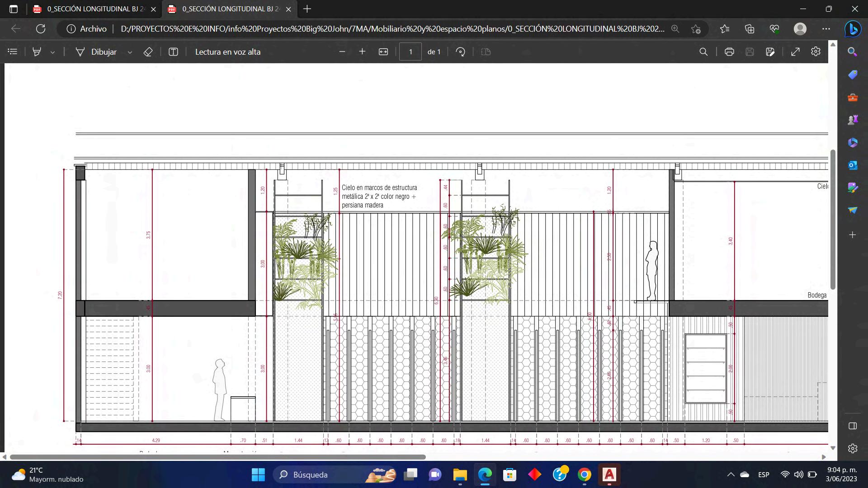Open PDF search tool
Viewport: 868px width, 488px height.
tap(703, 52)
